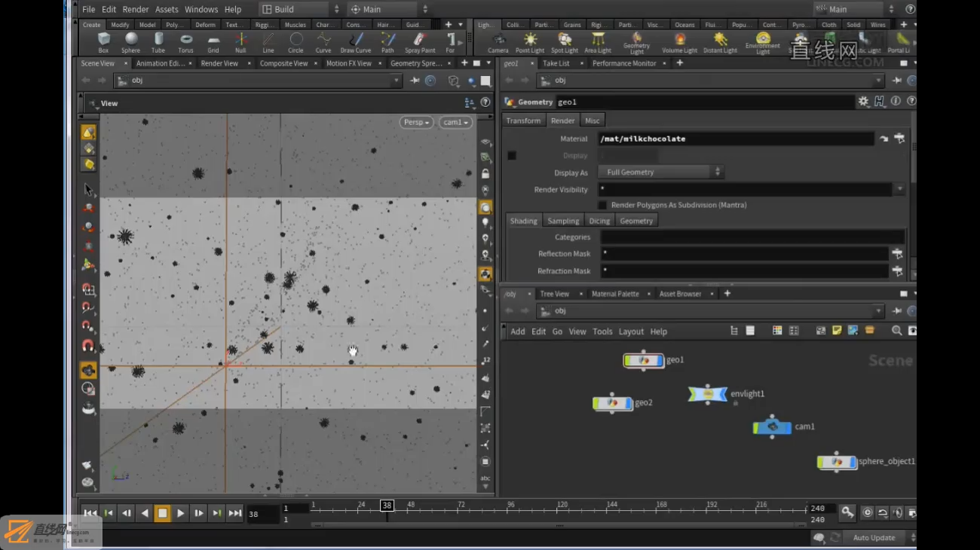This screenshot has width=980, height=550.
Task: Add a Distant Light from the shelf
Action: pyautogui.click(x=720, y=43)
